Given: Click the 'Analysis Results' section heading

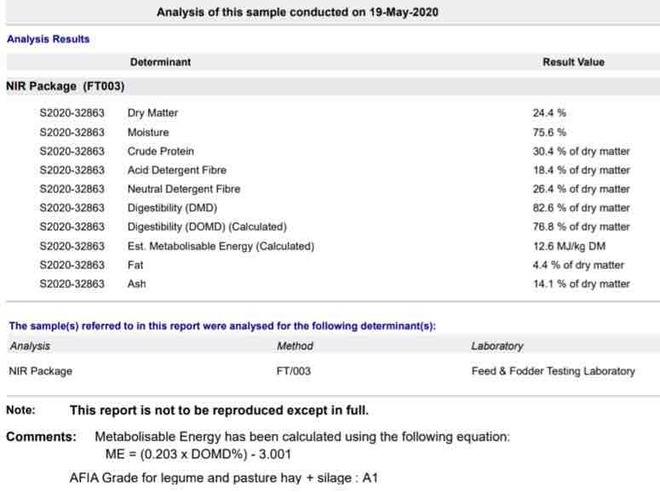Looking at the screenshot, I should tap(48, 39).
